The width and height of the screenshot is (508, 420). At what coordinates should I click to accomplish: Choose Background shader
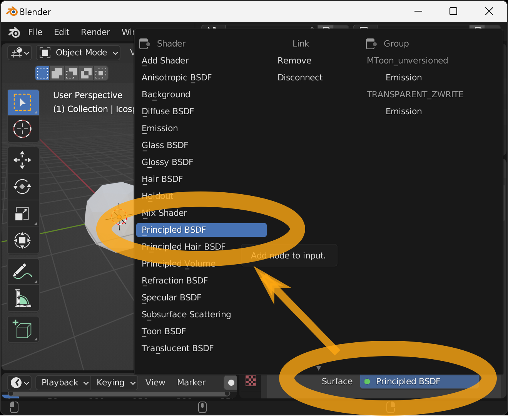pyautogui.click(x=166, y=95)
